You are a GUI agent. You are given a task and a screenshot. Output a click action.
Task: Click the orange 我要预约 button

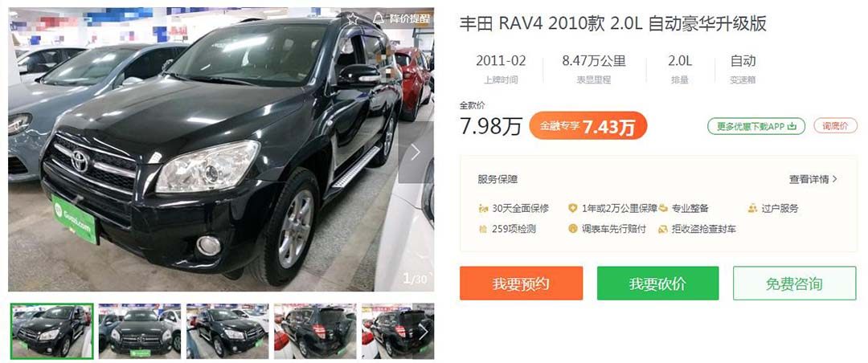521,283
